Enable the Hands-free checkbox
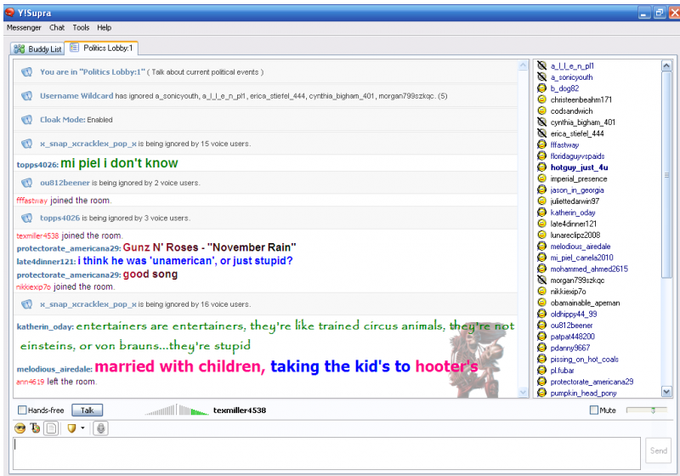This screenshot has height=476, width=680. (22, 410)
